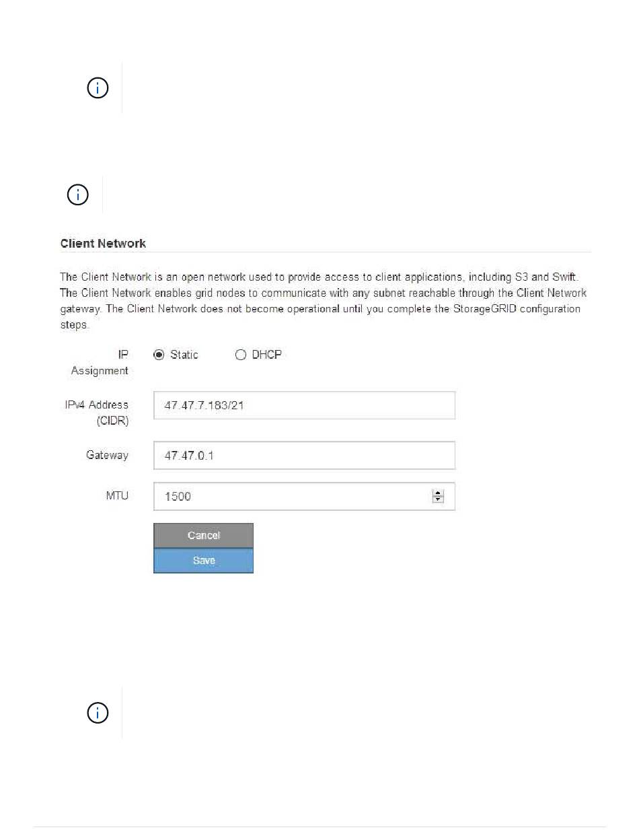Click the Client Network description paragraph
639x840 pixels.
click(324, 301)
